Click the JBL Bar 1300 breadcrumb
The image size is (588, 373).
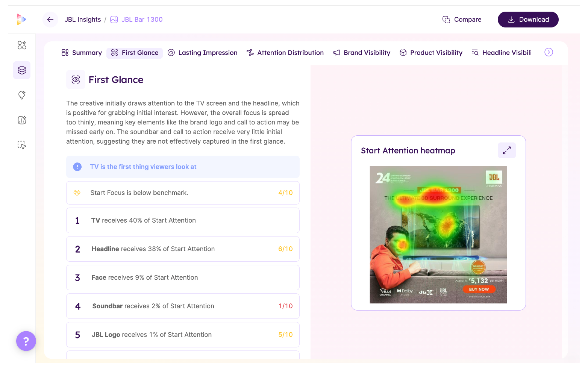[142, 20]
